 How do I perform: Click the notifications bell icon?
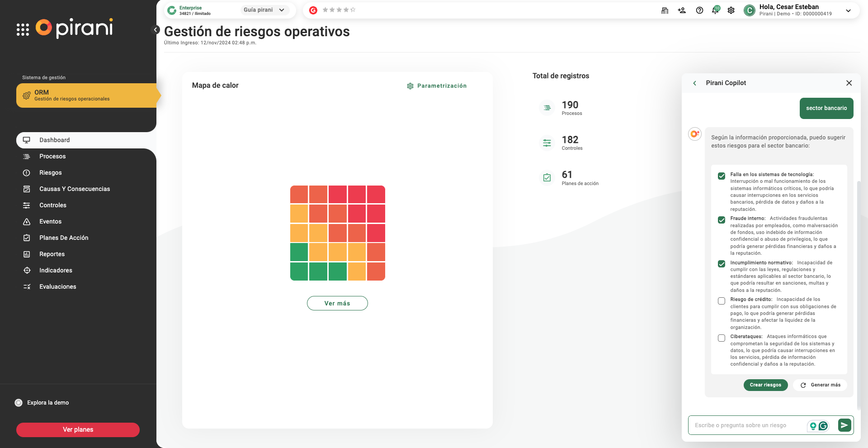click(715, 10)
